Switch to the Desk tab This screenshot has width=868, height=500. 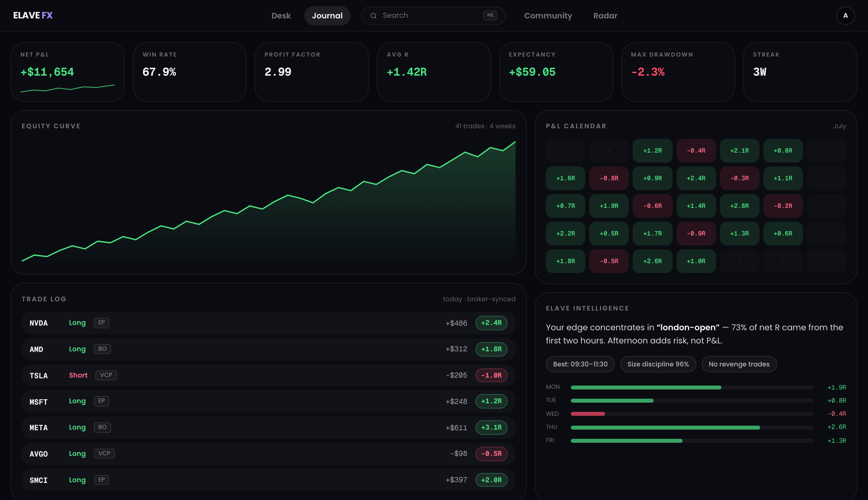(281, 15)
